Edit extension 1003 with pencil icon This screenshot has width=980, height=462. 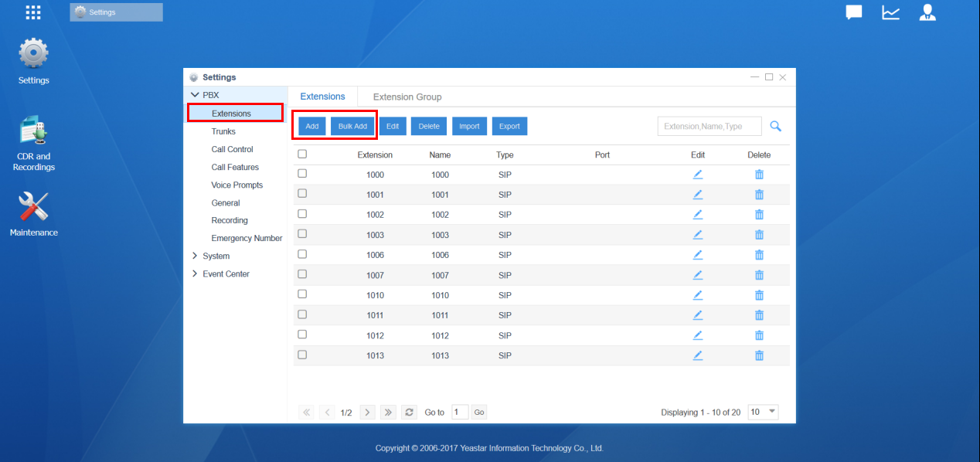[x=698, y=235]
